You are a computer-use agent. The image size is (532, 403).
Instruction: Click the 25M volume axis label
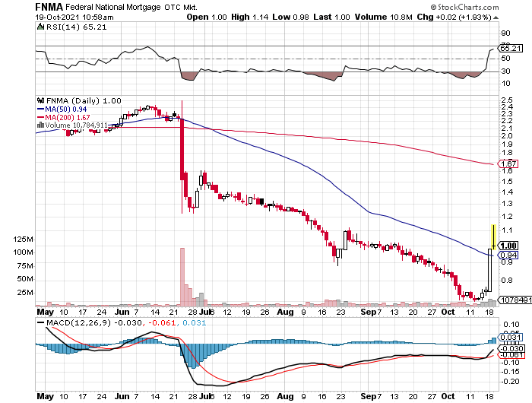(x=25, y=293)
